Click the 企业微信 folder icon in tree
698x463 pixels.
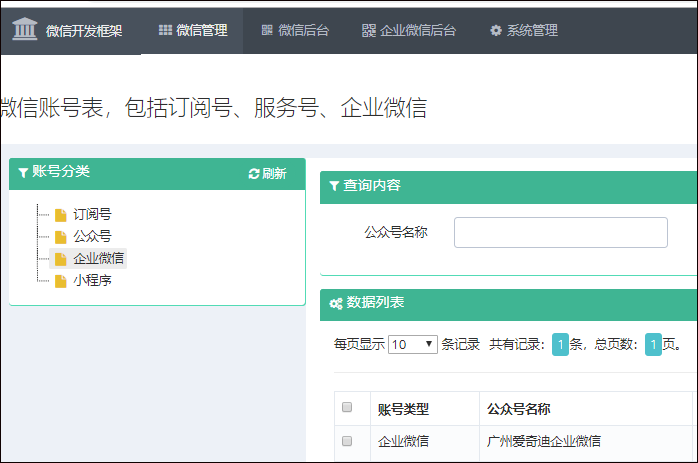tap(61, 259)
